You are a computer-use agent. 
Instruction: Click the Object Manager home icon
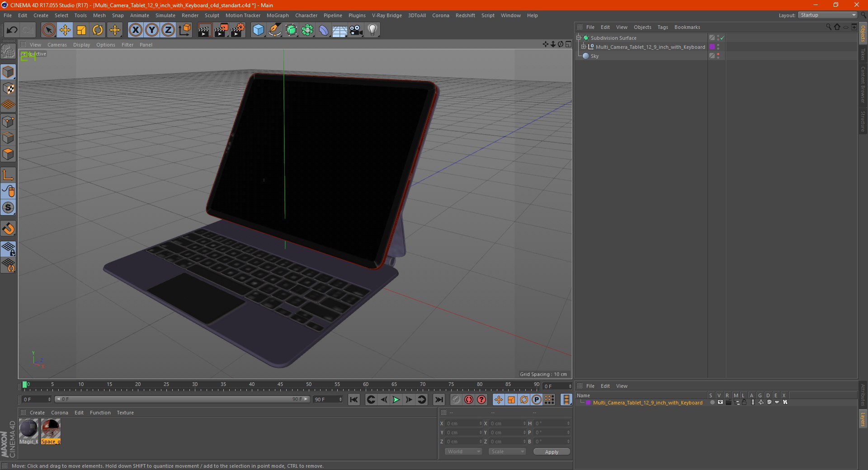pyautogui.click(x=837, y=27)
